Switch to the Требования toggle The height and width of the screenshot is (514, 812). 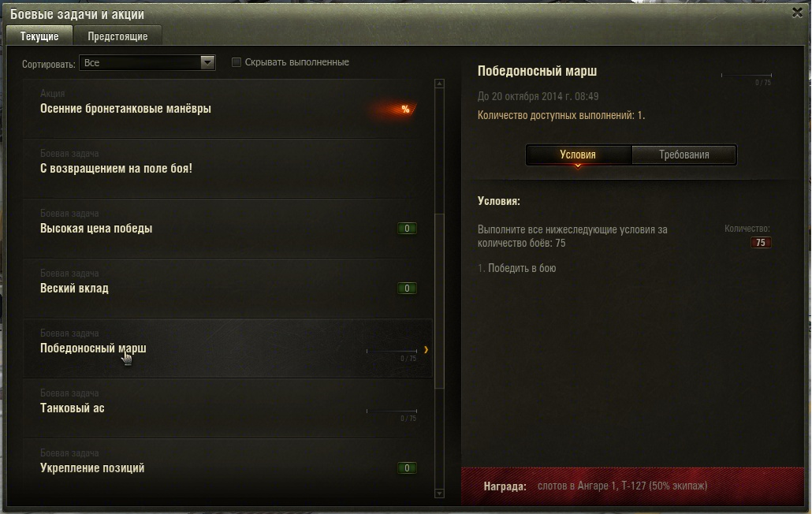click(x=684, y=155)
